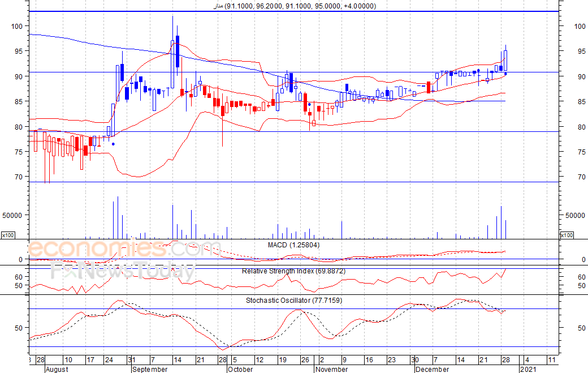
Task: Click the 50000 volume label on left axis
Action: click(x=12, y=216)
